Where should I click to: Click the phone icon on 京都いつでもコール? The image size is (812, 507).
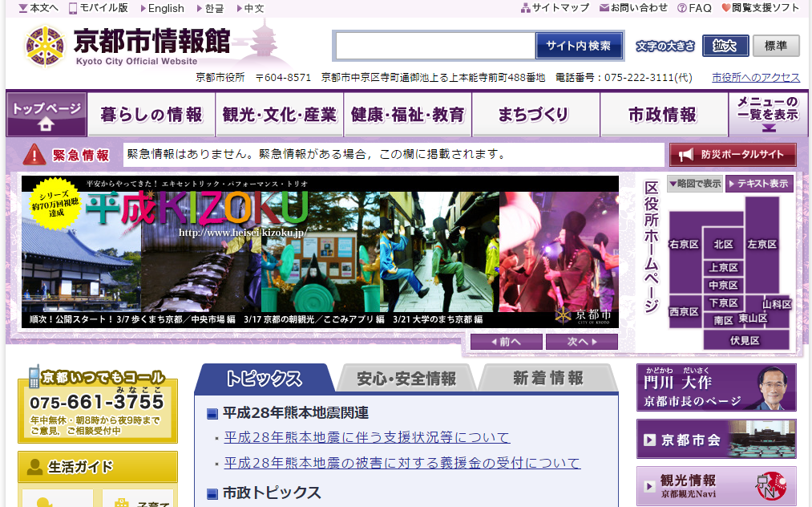(34, 376)
